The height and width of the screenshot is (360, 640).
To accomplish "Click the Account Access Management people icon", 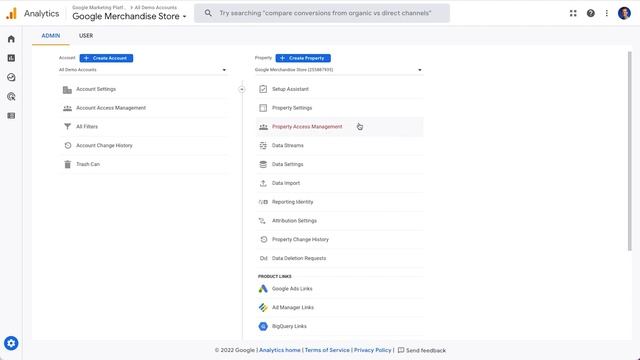I will [x=67, y=108].
